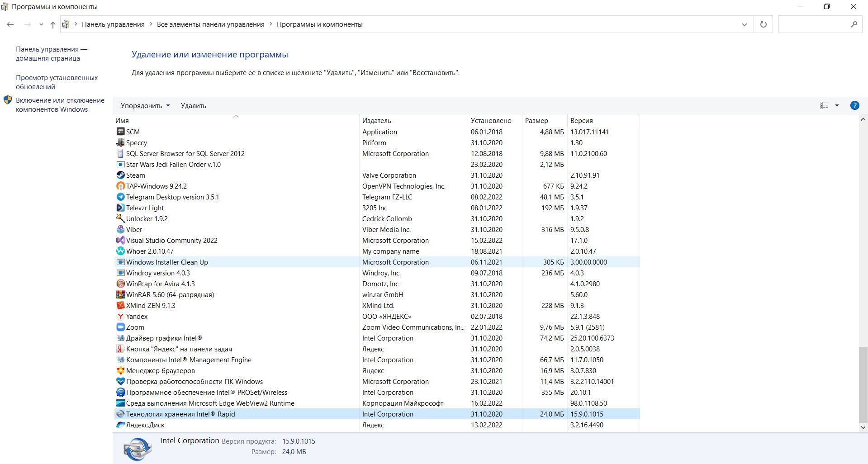Open help with the blue question mark
868x464 pixels.
click(x=854, y=105)
